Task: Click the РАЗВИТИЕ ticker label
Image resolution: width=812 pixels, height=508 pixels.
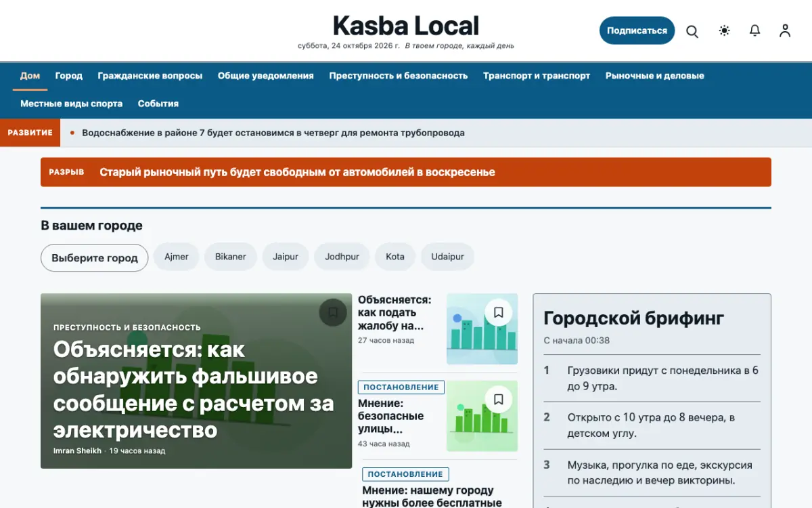Action: (x=30, y=133)
